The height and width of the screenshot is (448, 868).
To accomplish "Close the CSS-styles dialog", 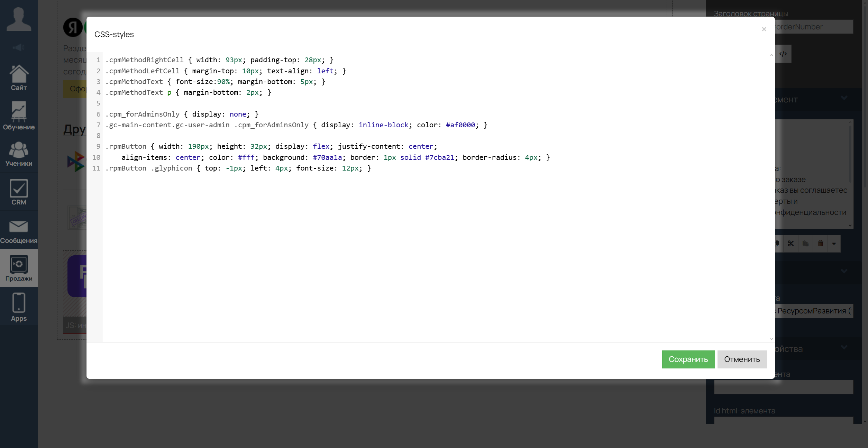I will click(x=764, y=29).
